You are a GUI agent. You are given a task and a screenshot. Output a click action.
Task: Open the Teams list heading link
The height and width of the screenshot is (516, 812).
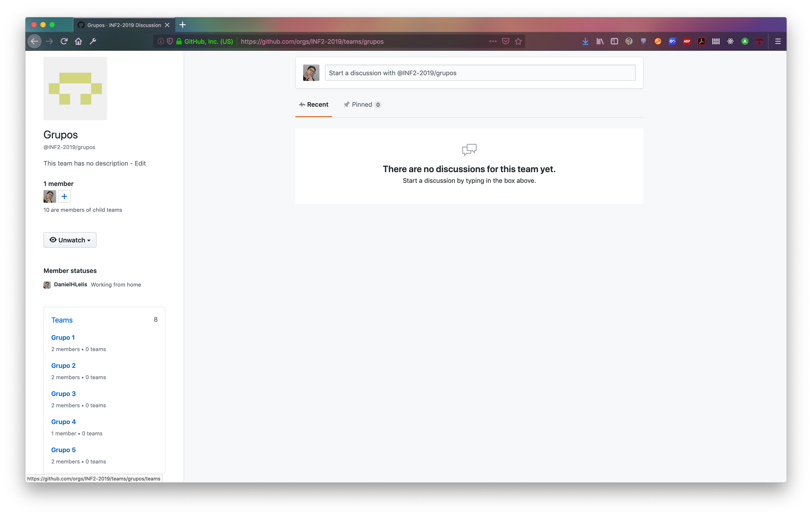[x=62, y=320]
